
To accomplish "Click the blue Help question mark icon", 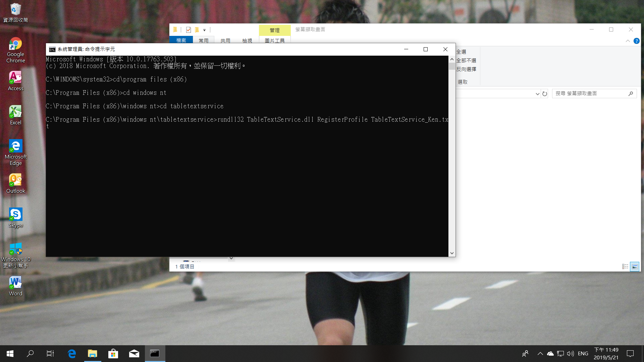I will click(x=636, y=41).
